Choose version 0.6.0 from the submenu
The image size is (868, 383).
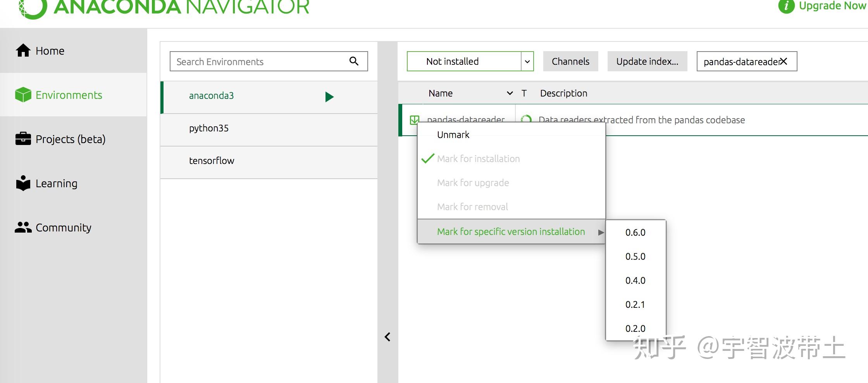tap(635, 232)
